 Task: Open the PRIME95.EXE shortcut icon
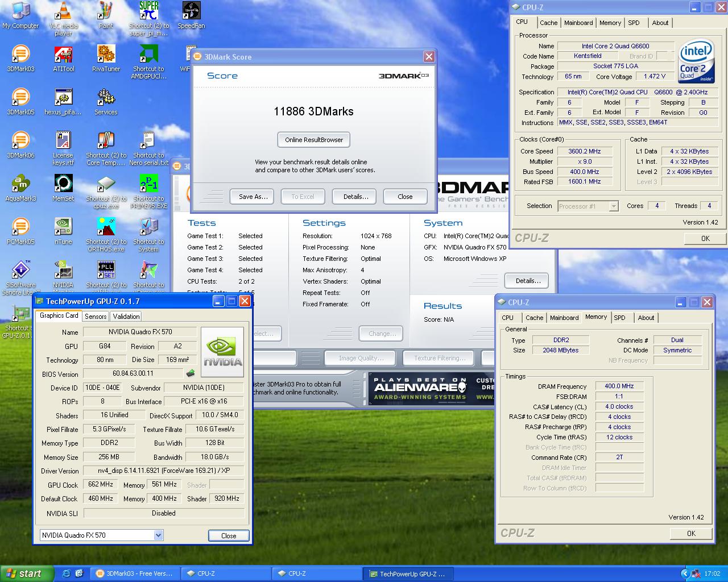(x=148, y=191)
